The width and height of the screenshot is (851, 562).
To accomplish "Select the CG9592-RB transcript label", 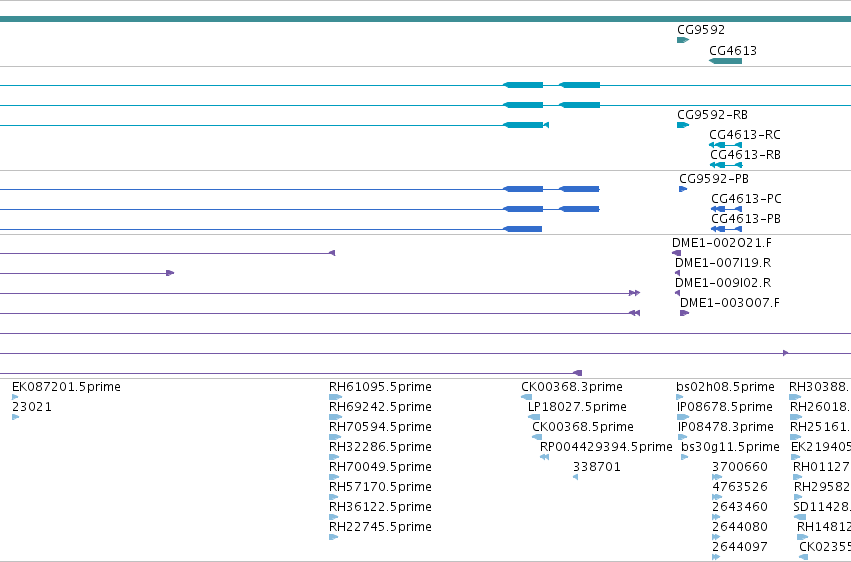I will 712,114.
